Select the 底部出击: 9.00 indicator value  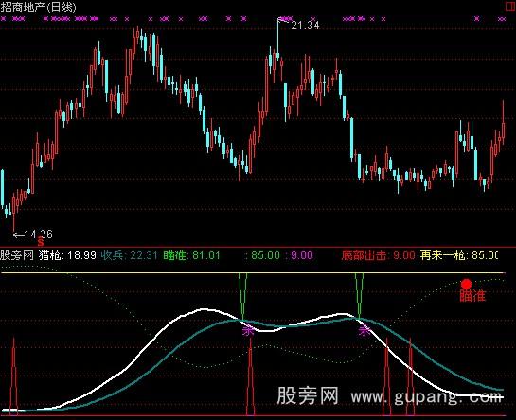tap(378, 254)
